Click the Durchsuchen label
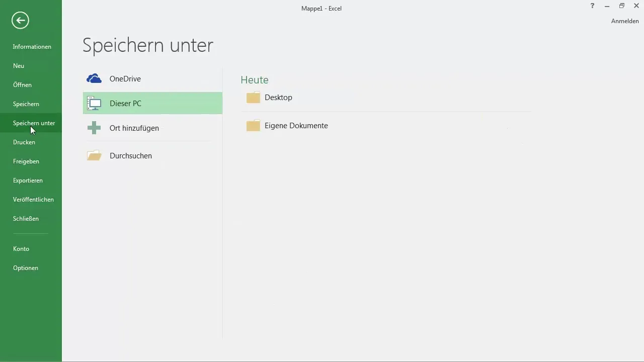Image resolution: width=644 pixels, height=362 pixels. 131,156
